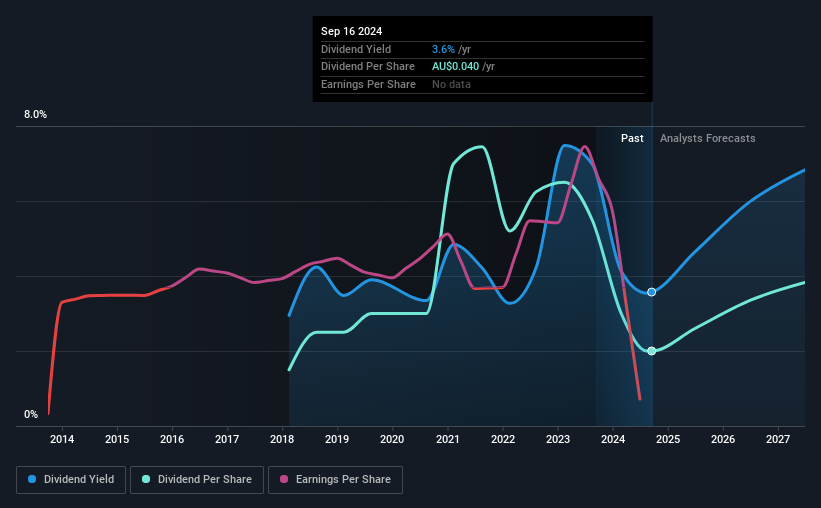Click the pink Earnings Per Share legend dot

click(x=284, y=479)
